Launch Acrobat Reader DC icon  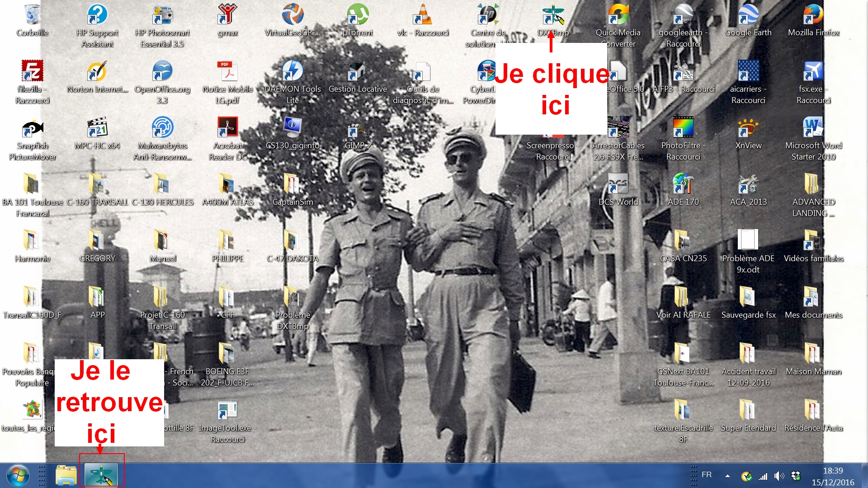[227, 128]
